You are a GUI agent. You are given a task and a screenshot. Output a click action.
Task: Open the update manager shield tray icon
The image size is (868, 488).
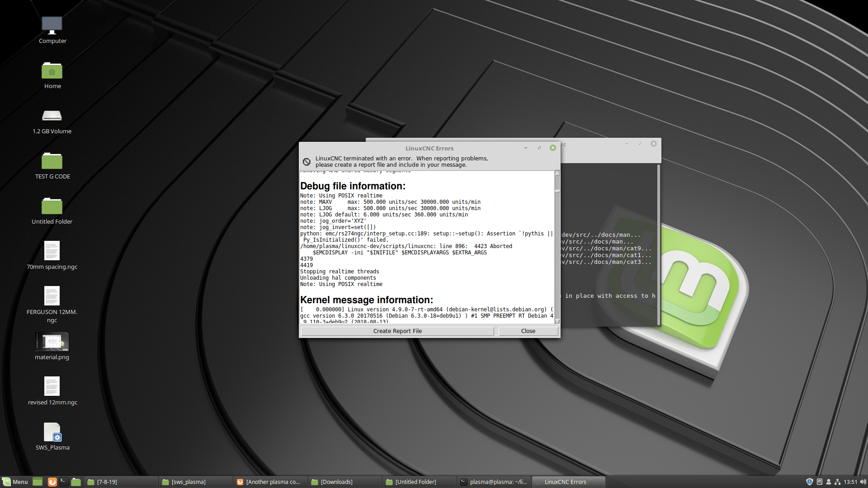pos(810,482)
